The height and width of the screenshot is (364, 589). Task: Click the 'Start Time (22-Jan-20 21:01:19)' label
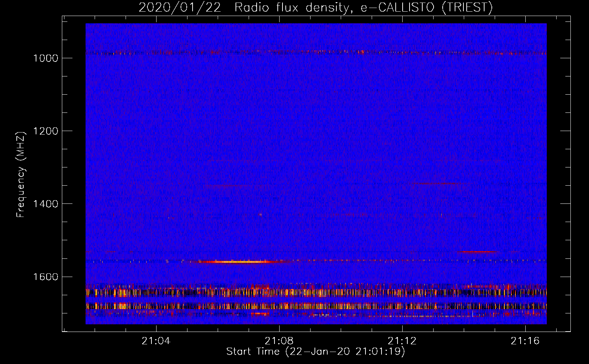316,352
